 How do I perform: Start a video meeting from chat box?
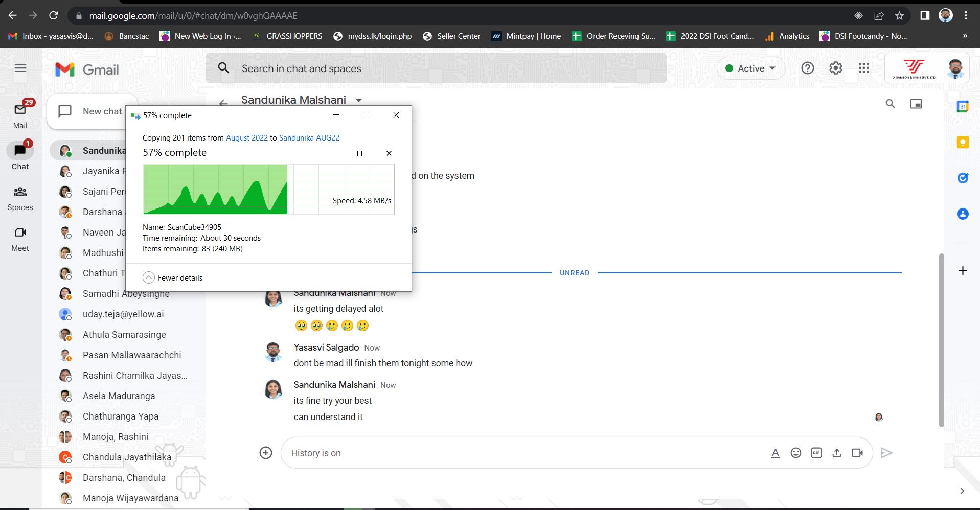tap(857, 453)
